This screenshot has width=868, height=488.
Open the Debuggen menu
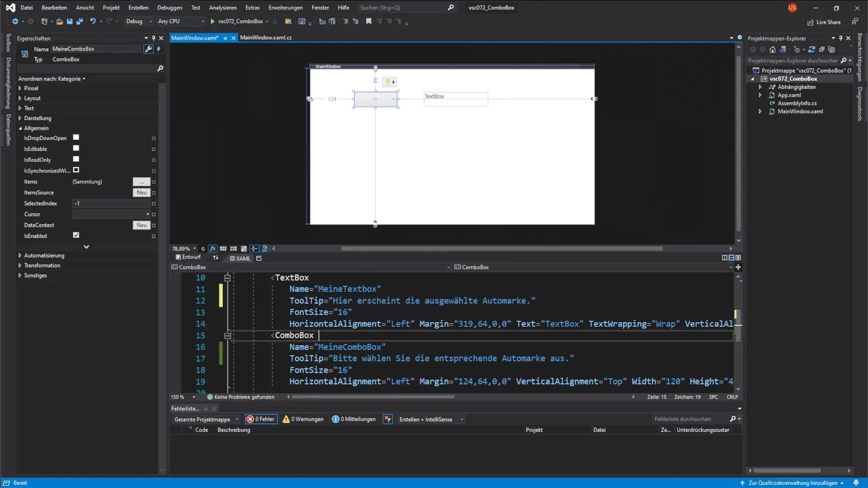(170, 8)
